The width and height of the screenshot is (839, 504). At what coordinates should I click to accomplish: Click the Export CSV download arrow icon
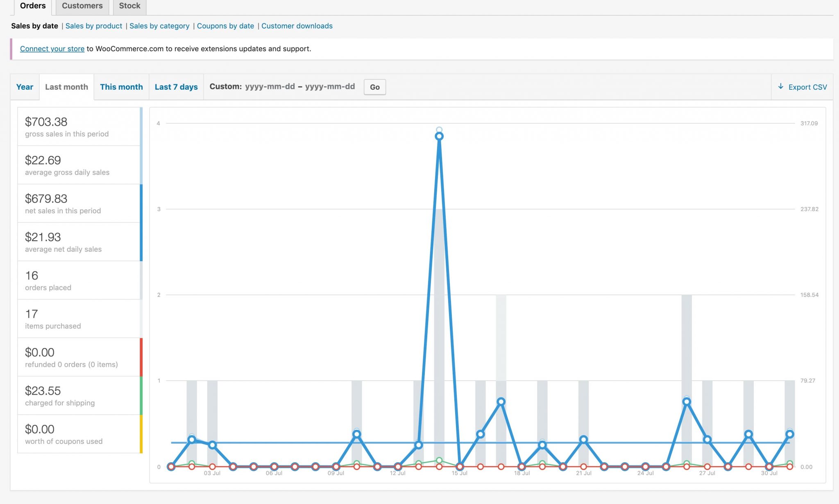pos(780,86)
